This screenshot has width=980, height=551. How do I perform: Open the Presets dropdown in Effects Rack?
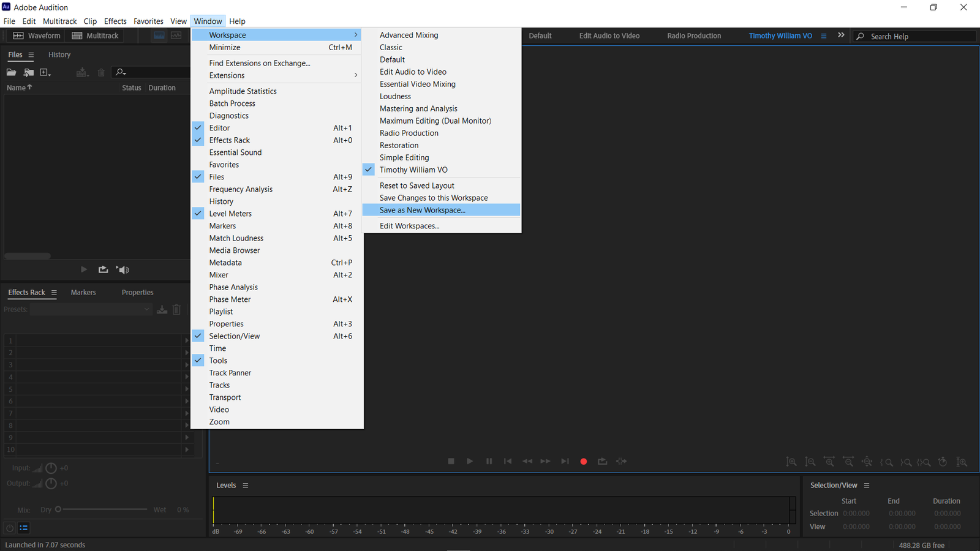pyautogui.click(x=146, y=309)
